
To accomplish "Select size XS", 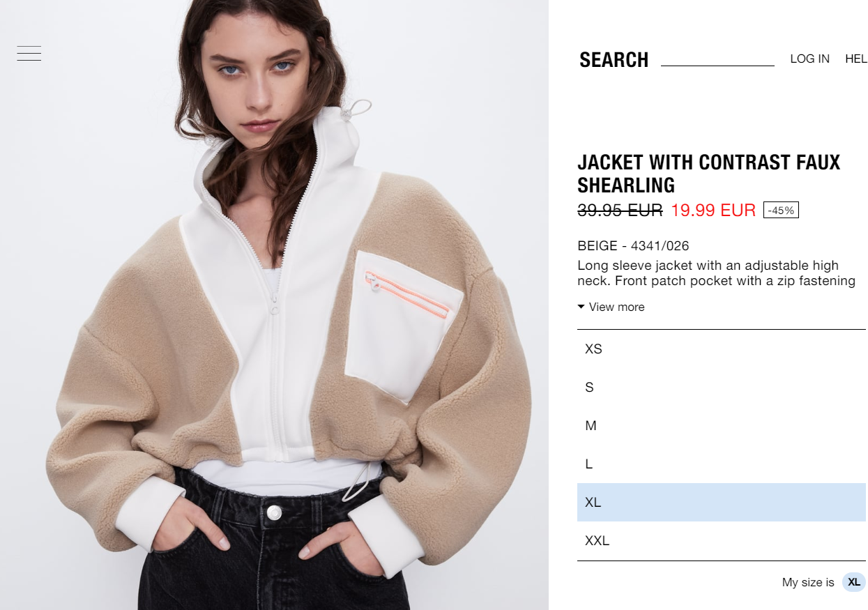I will click(x=722, y=349).
